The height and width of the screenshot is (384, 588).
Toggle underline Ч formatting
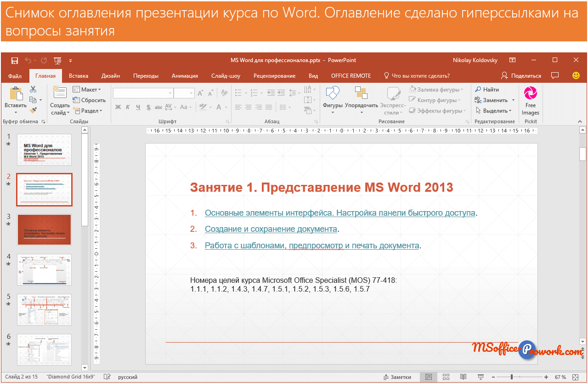[x=138, y=107]
